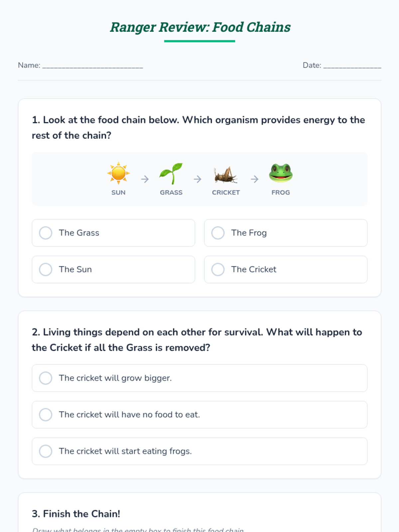Image resolution: width=399 pixels, height=532 pixels.
Task: Click the '3. Finish the Chain!' heading
Action: 76,514
